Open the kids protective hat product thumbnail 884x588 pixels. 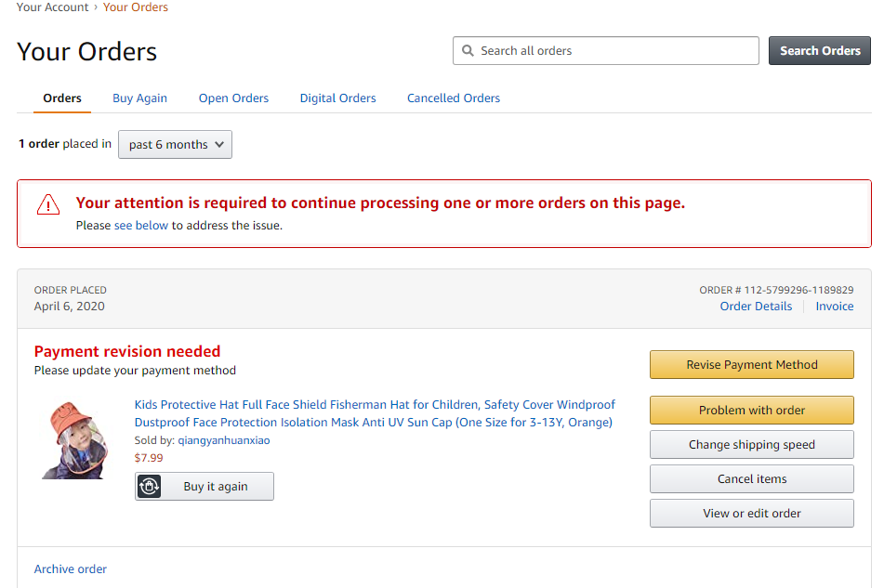click(75, 440)
